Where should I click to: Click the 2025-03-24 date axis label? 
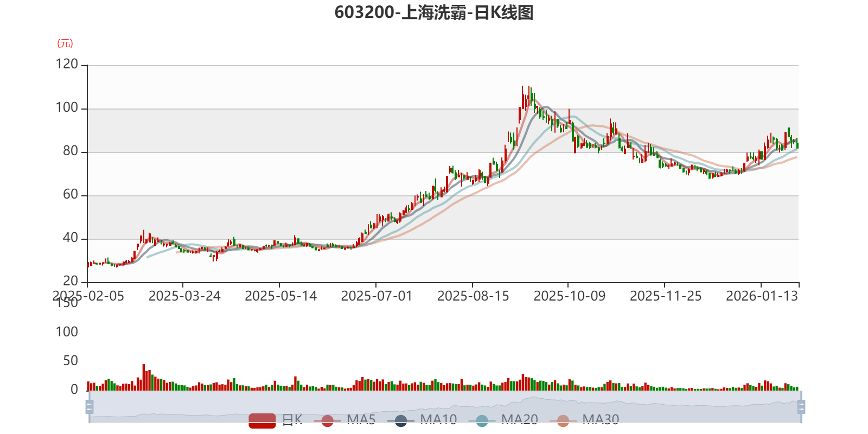184,296
